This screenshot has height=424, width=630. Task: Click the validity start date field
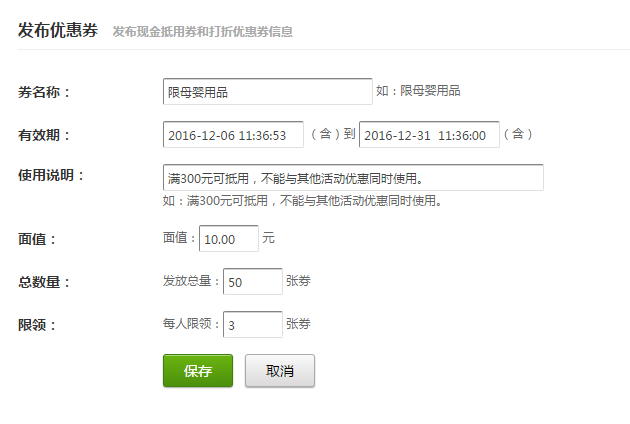[x=233, y=135]
